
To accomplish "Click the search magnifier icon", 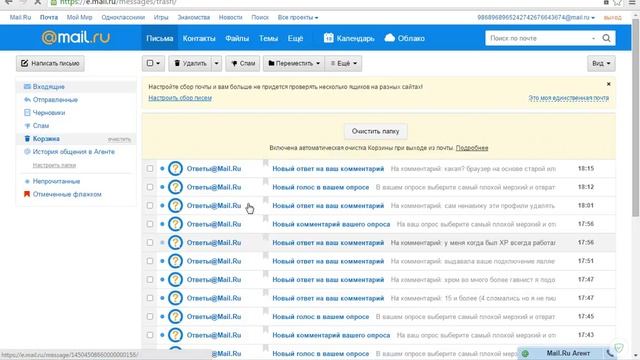I will click(606, 38).
